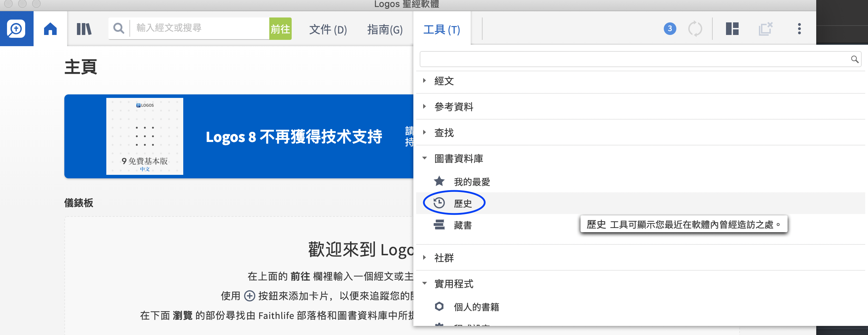Image resolution: width=868 pixels, height=335 pixels.
Task: Close the 工具 (T) menu tab
Action: coord(442,29)
